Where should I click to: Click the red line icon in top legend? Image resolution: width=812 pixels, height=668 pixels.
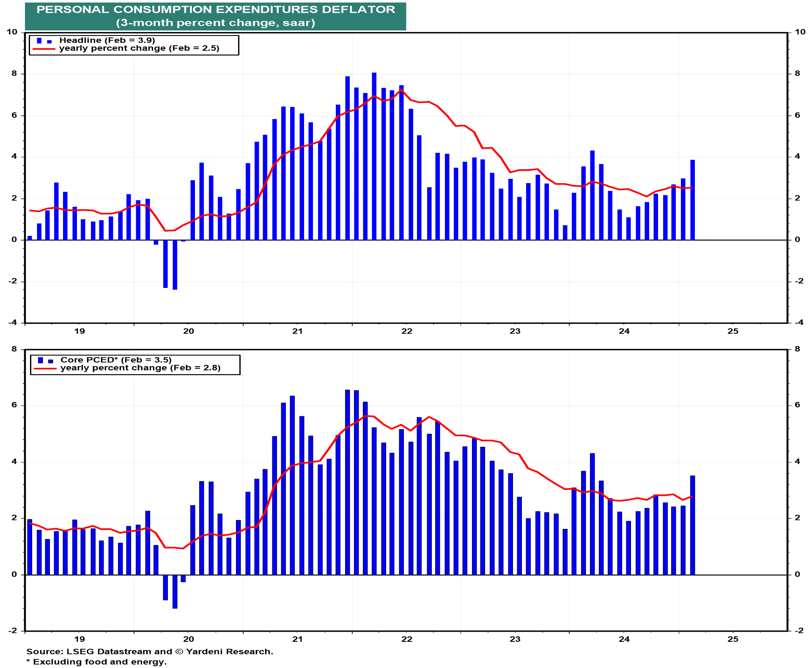point(44,49)
